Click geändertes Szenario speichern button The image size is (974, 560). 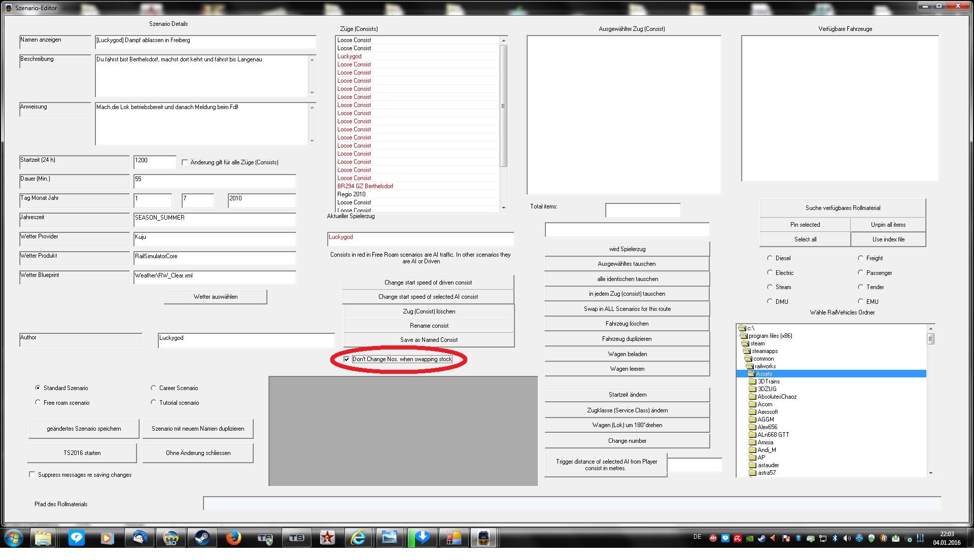point(84,429)
